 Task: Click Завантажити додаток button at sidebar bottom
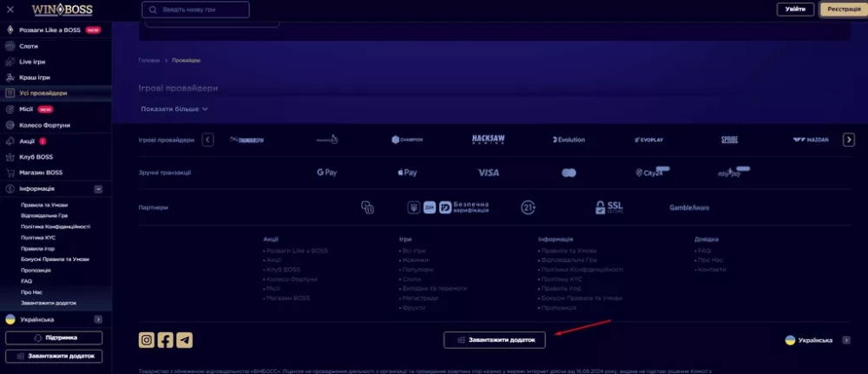[x=54, y=357]
